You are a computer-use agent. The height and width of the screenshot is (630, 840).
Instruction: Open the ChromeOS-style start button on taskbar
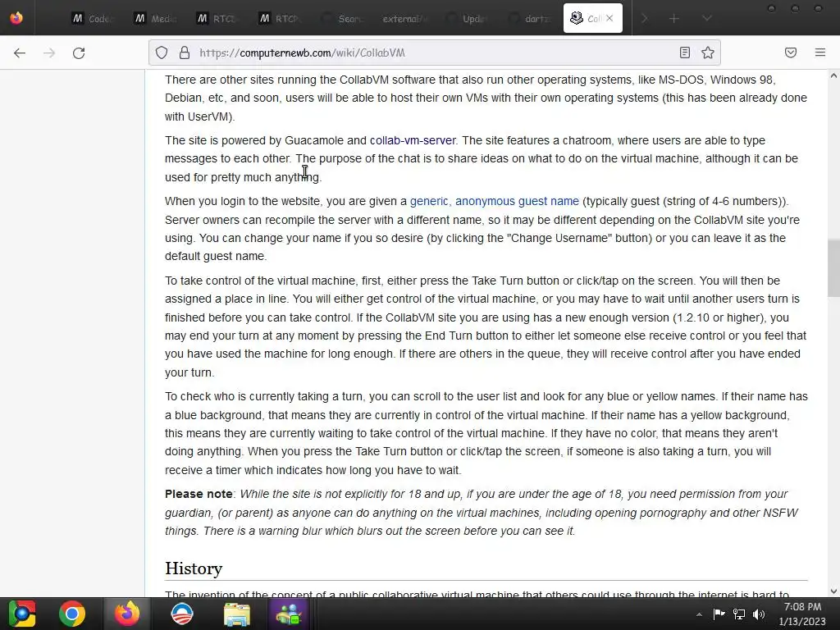pos(22,614)
